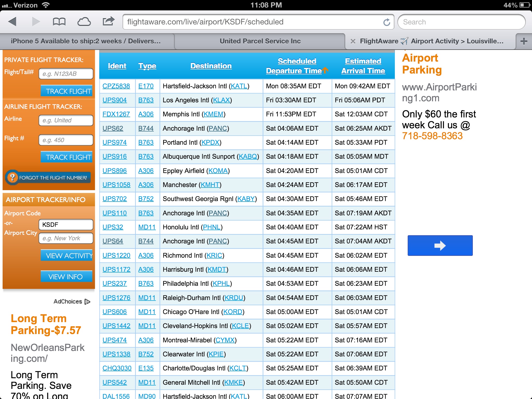Sort by Ident column header
Viewport: 532px width, 399px height.
tap(117, 66)
